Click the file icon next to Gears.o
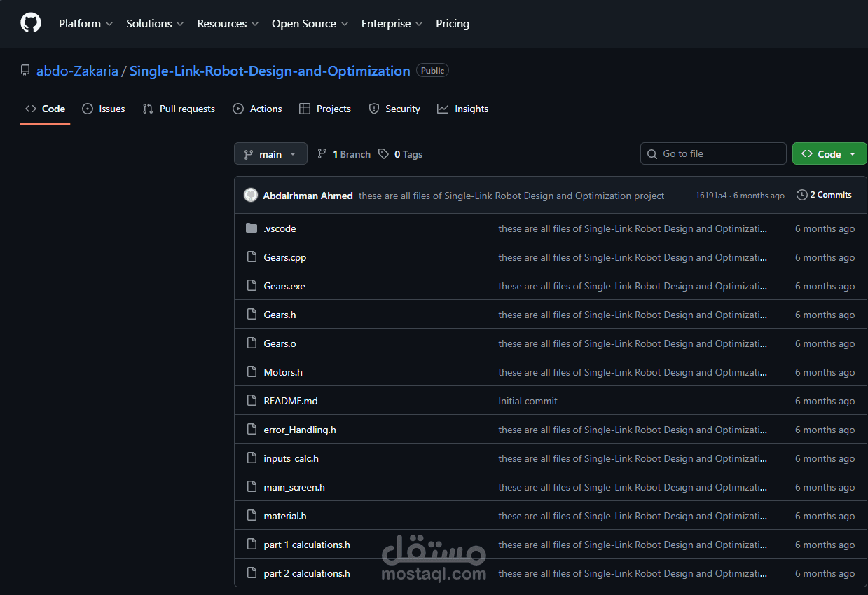 252,343
